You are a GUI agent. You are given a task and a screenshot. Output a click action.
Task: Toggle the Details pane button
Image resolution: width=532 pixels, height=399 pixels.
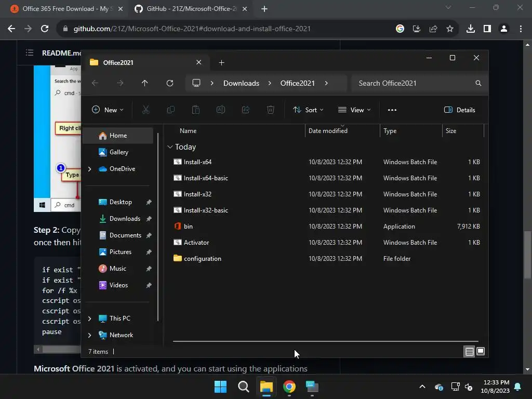click(459, 110)
